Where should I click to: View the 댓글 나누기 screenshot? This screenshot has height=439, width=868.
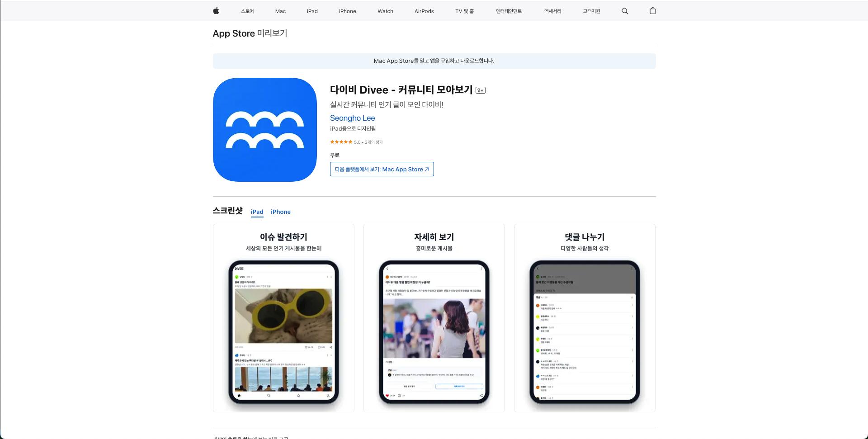click(x=585, y=318)
